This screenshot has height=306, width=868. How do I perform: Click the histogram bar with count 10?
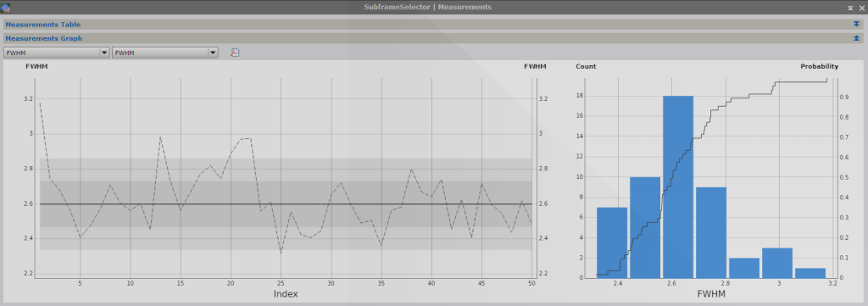pyautogui.click(x=645, y=227)
